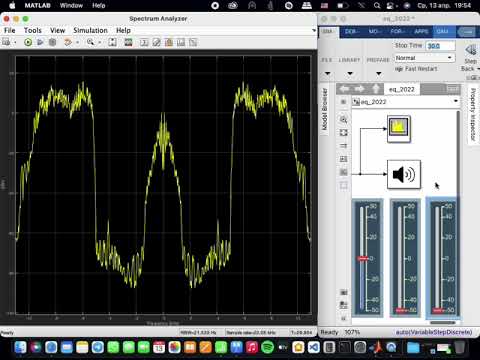Click the Step Forward icon in Spectrum Analyzer
The height and width of the screenshot is (360, 480).
(x=40, y=42)
